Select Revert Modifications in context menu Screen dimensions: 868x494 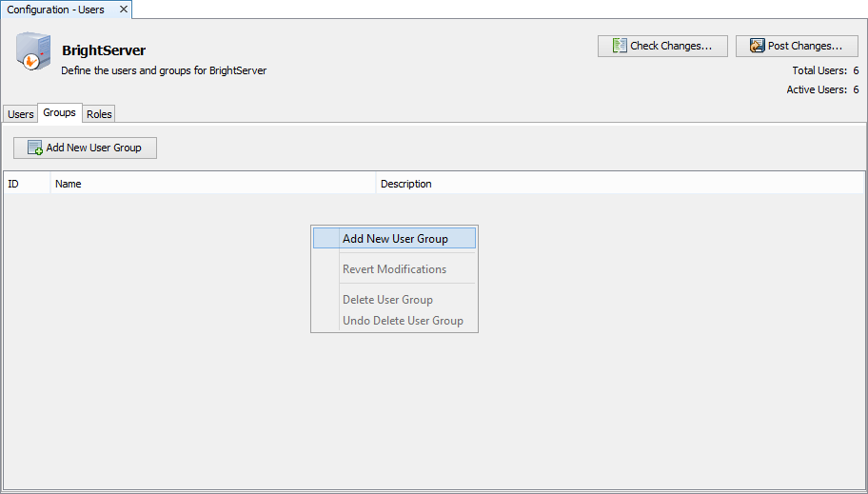tap(394, 269)
